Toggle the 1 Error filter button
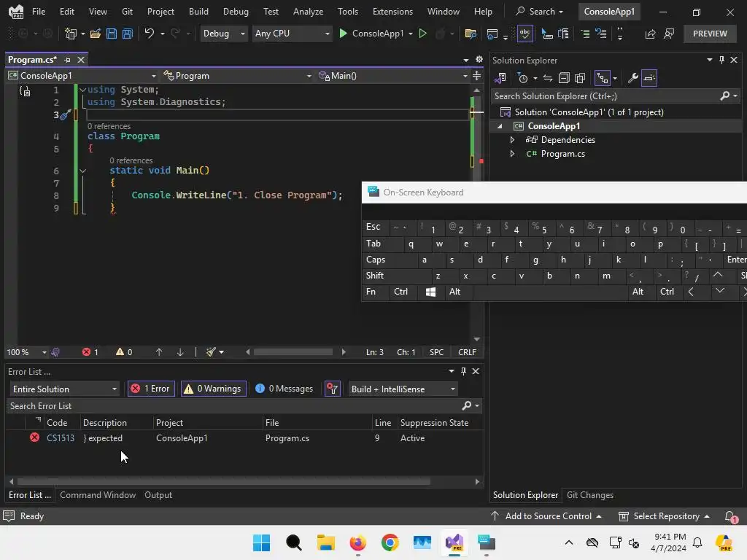747x560 pixels. tap(151, 389)
